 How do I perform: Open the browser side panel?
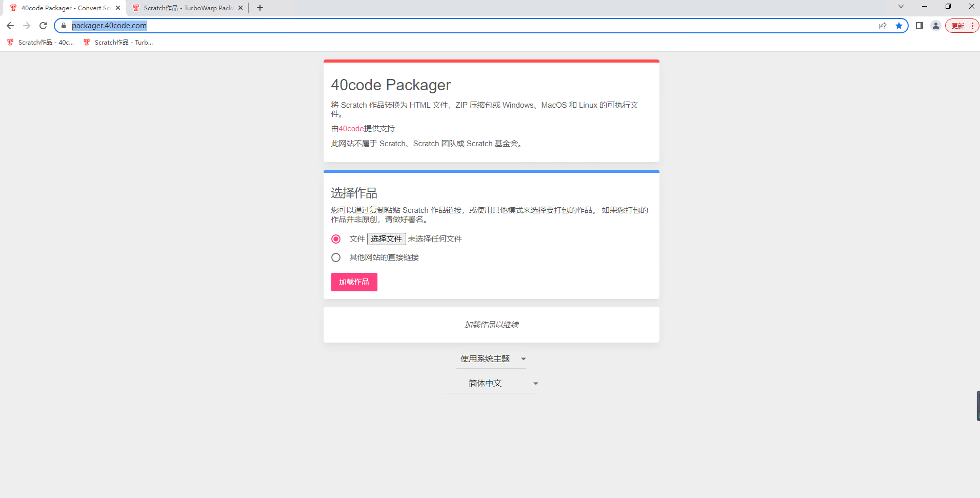click(919, 26)
